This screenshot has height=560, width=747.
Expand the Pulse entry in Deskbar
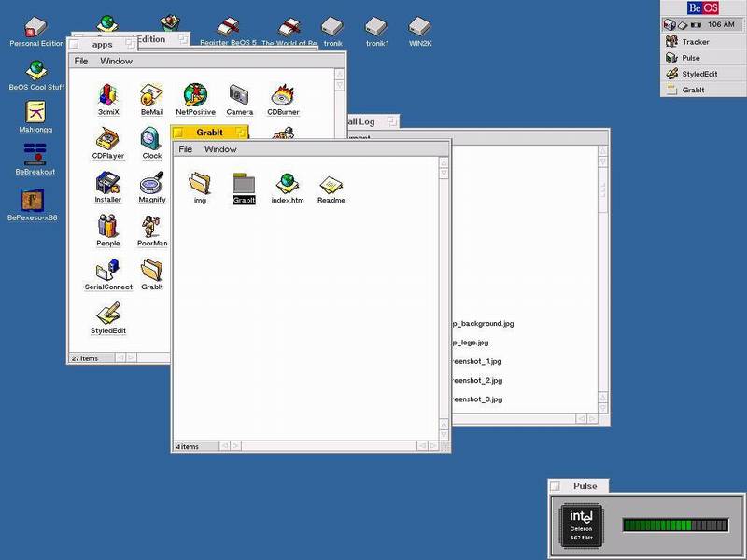(x=702, y=58)
